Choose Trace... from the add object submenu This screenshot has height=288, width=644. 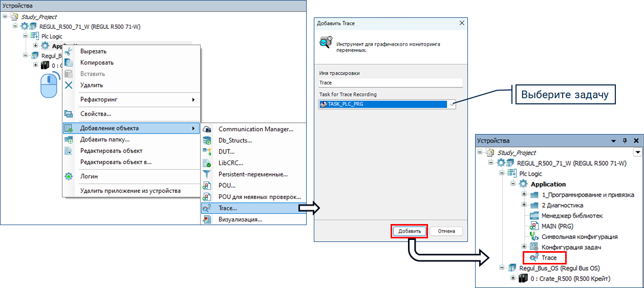(227, 208)
